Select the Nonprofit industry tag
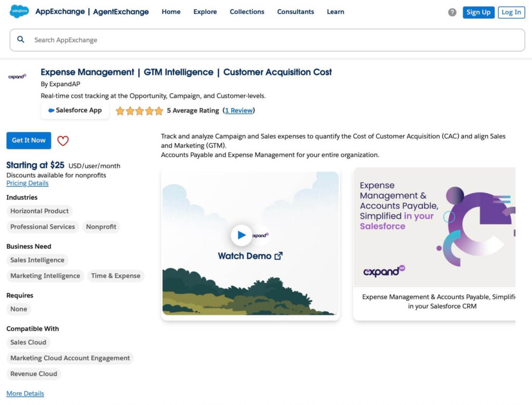Image resolution: width=532 pixels, height=405 pixels. point(101,226)
